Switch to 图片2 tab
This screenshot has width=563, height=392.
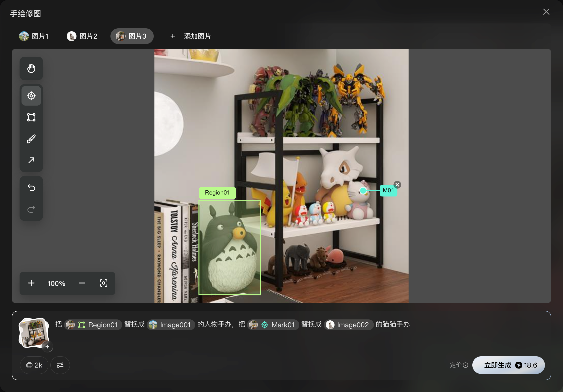point(82,36)
